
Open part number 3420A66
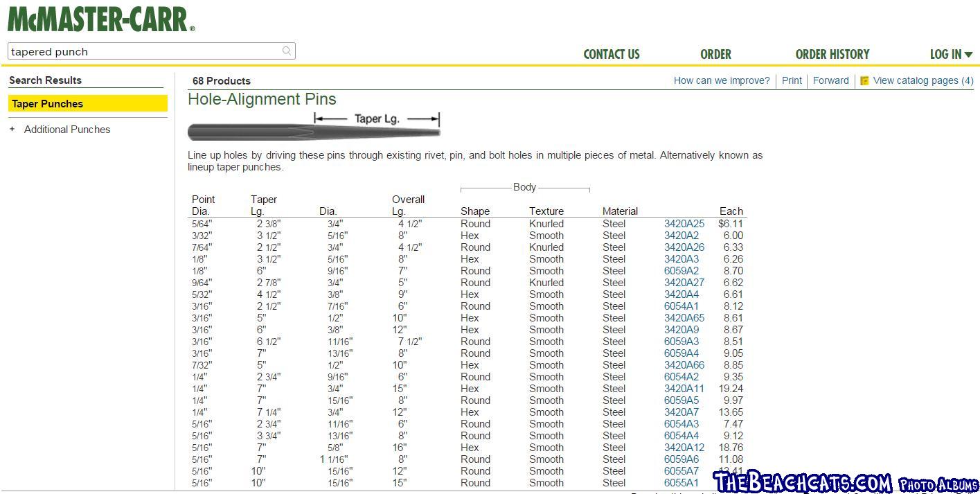coord(684,365)
